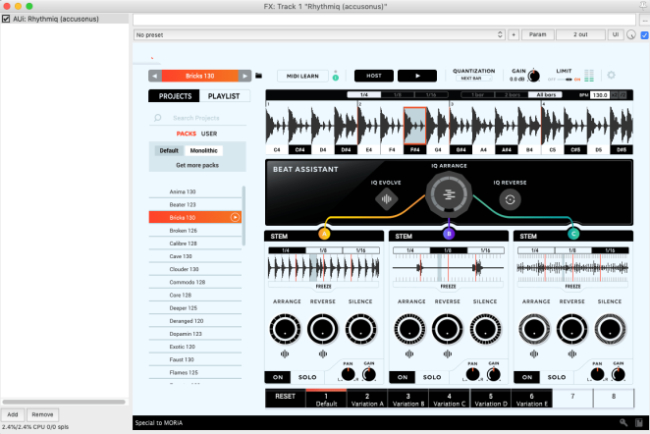Image resolution: width=650 pixels, height=434 pixels.
Task: Click Stem A reverse evolve waveform icon
Action: [323, 354]
